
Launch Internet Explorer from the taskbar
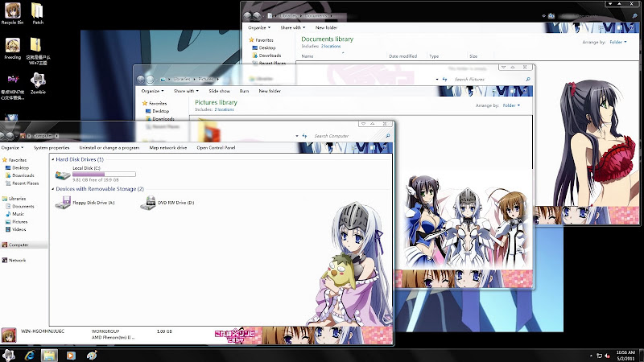[x=30, y=355]
